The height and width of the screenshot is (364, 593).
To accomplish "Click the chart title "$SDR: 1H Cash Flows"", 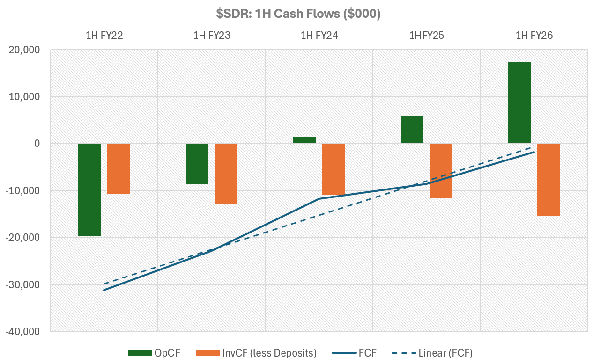I will (298, 14).
